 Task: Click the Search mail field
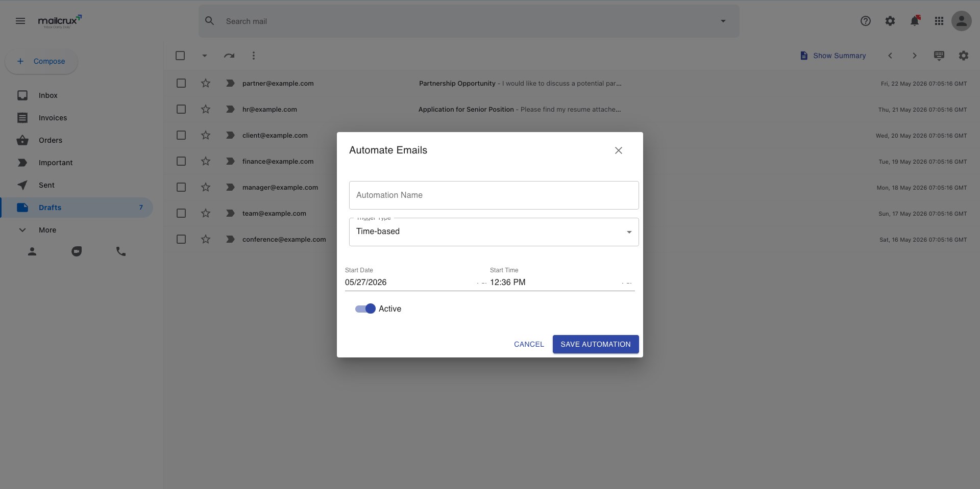[469, 21]
